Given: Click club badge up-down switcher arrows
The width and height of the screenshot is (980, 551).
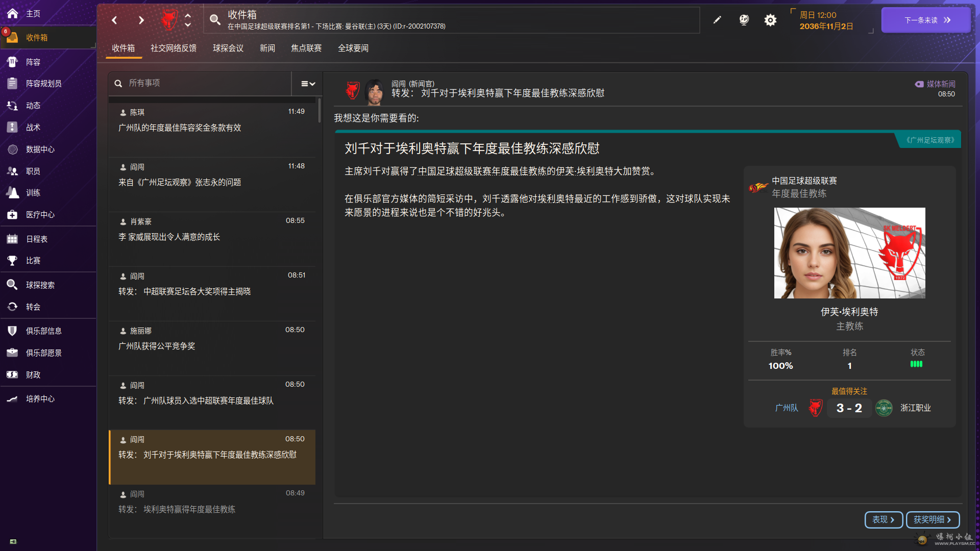Looking at the screenshot, I should coord(188,20).
